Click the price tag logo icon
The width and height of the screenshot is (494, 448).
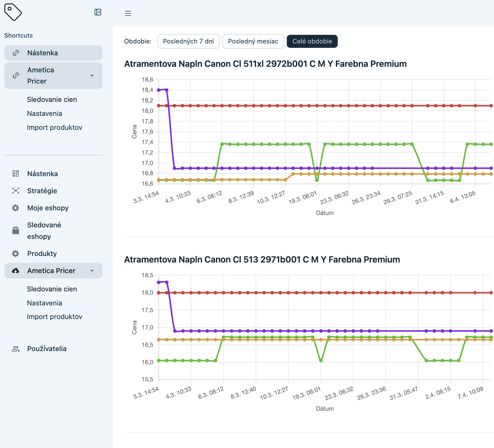(13, 12)
